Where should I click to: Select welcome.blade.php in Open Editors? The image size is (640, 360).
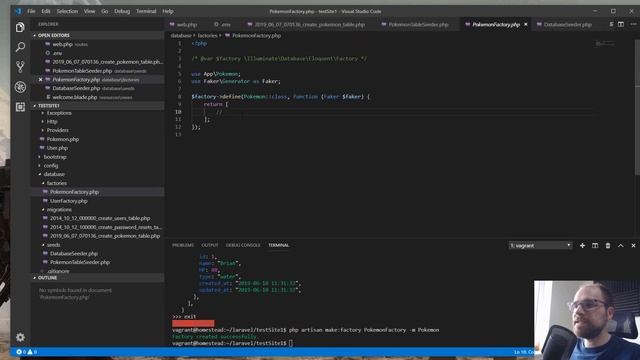75,97
